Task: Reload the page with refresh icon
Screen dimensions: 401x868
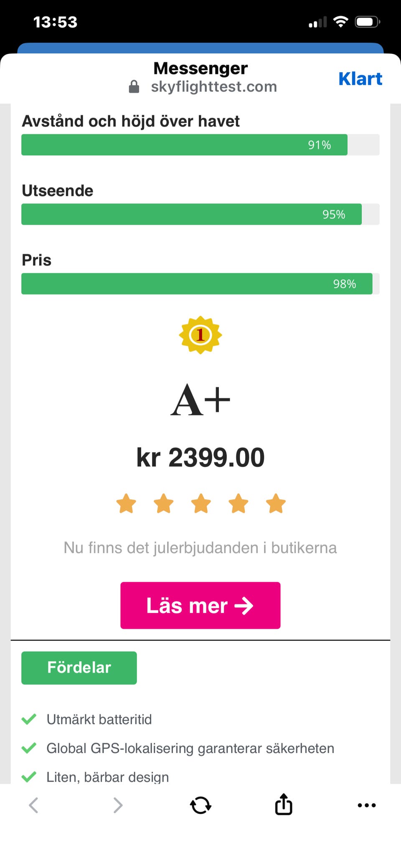Action: [200, 805]
